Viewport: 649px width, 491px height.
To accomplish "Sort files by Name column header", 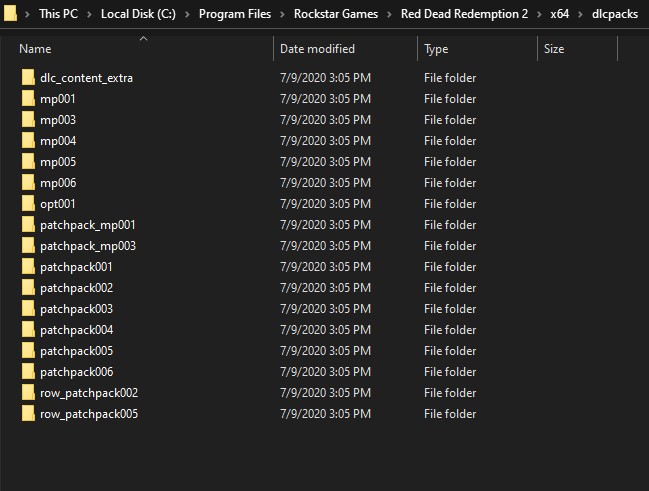I will coord(35,49).
